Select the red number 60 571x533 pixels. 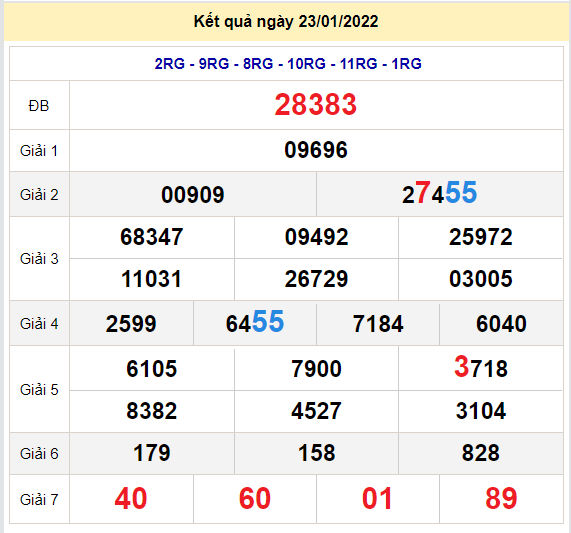point(255,498)
